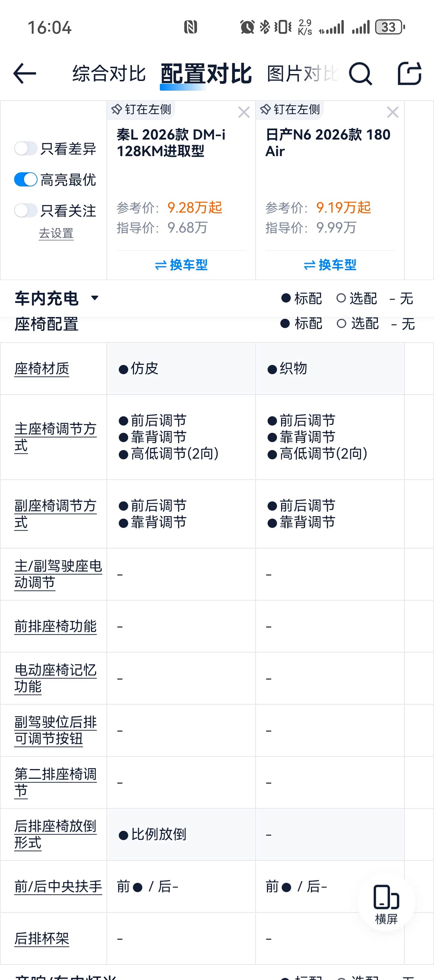Switch to 图片对比 tab
Screen dimensions: 434x980
302,73
